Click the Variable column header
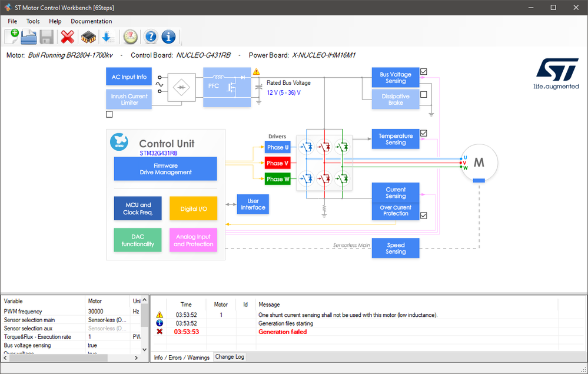This screenshot has height=374, width=588. tap(44, 301)
